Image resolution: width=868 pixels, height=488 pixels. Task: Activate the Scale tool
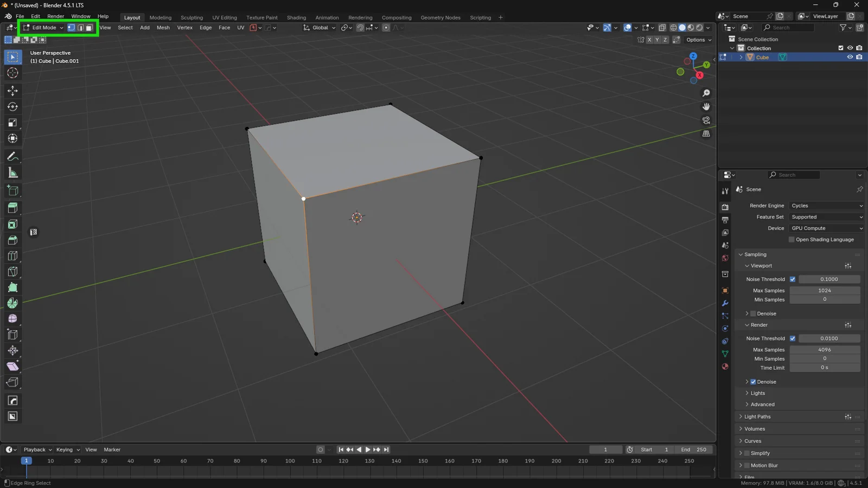click(12, 123)
